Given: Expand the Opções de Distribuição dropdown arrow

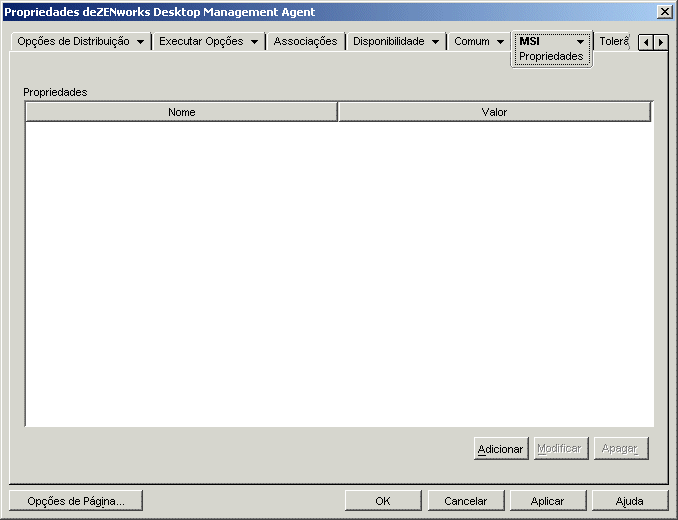Looking at the screenshot, I should (x=141, y=42).
